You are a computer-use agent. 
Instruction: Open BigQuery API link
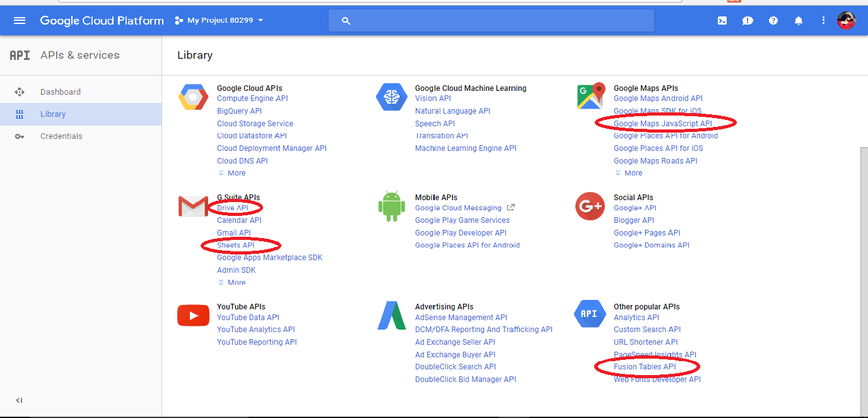239,111
